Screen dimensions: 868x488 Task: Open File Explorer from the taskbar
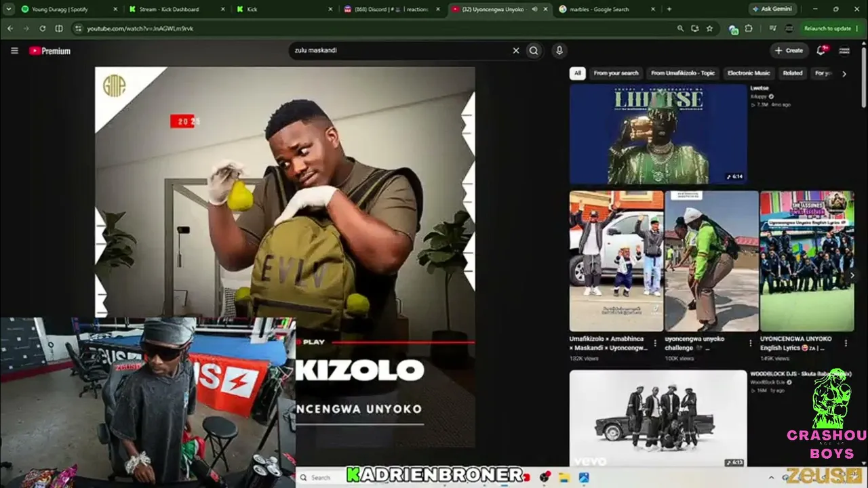tap(564, 477)
